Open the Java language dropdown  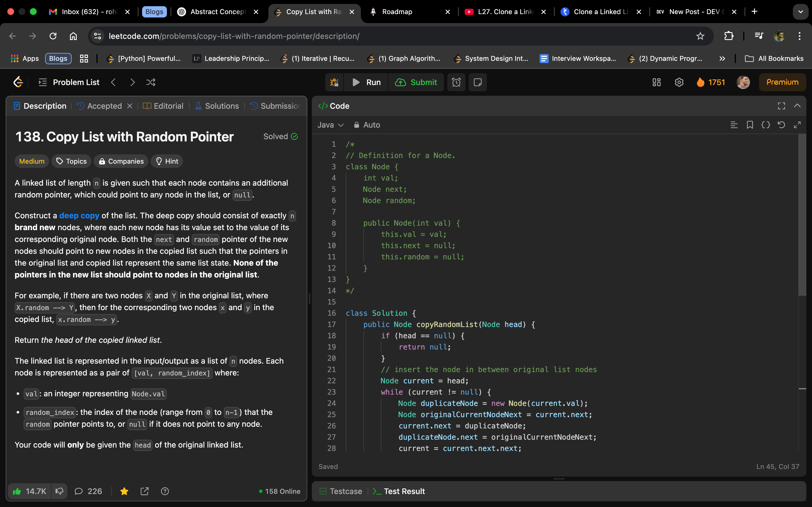tap(330, 125)
